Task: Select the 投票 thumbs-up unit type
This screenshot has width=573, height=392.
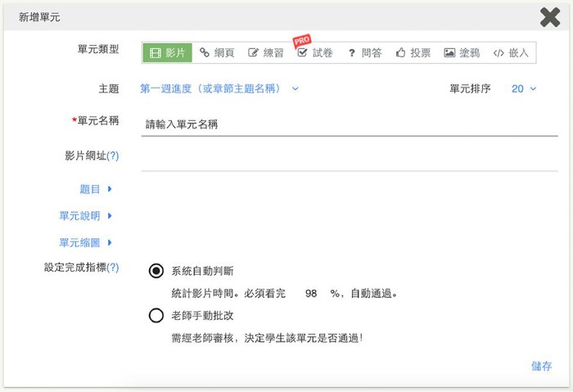Action: click(x=413, y=52)
